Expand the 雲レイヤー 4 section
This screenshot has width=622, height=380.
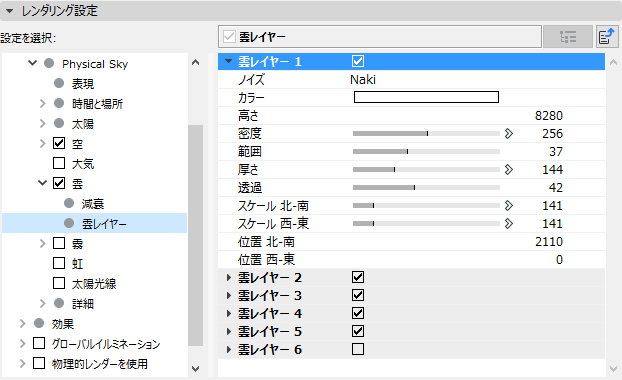pos(229,313)
